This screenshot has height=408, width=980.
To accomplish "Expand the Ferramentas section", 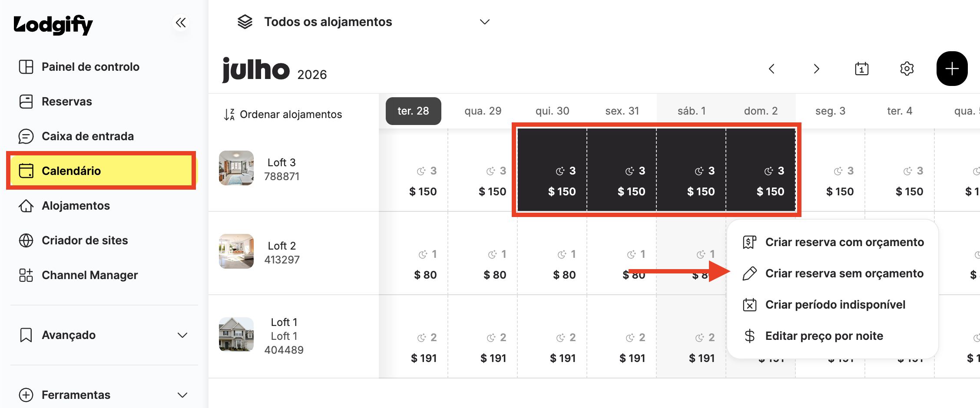I will 103,395.
